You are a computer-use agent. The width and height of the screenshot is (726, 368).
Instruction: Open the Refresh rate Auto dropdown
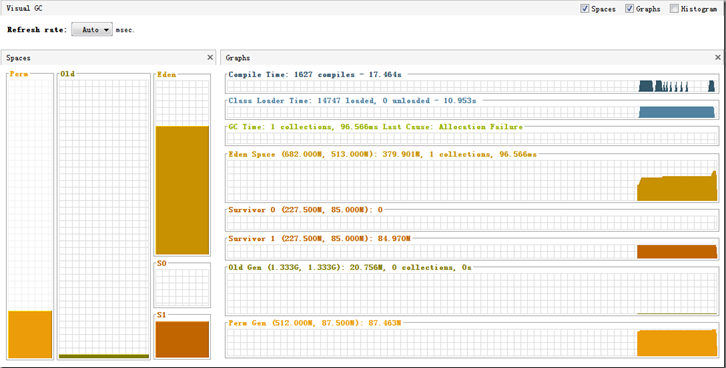click(x=92, y=30)
